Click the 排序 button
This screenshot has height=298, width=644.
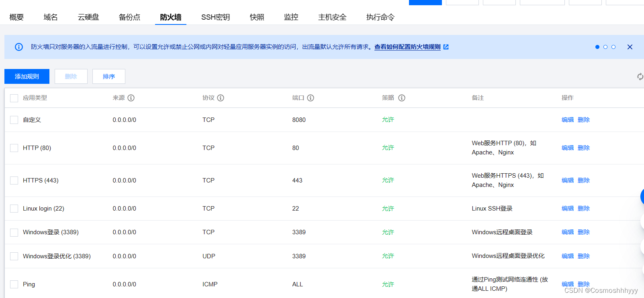point(109,77)
